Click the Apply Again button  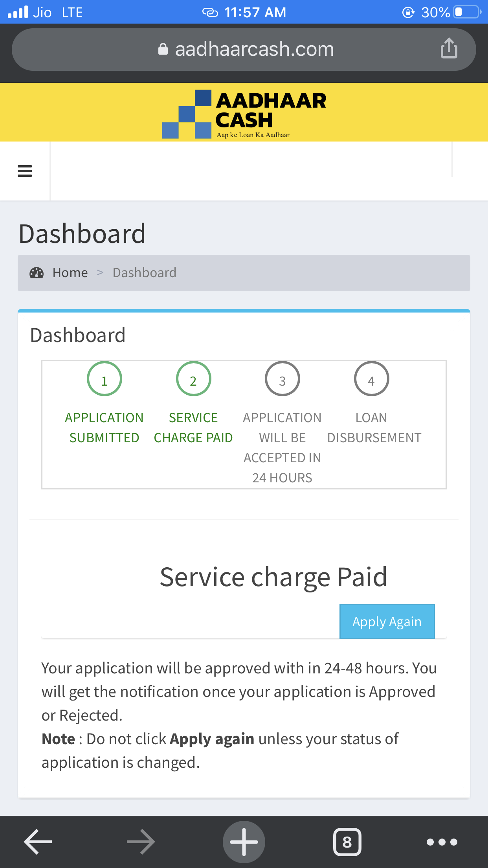click(387, 622)
